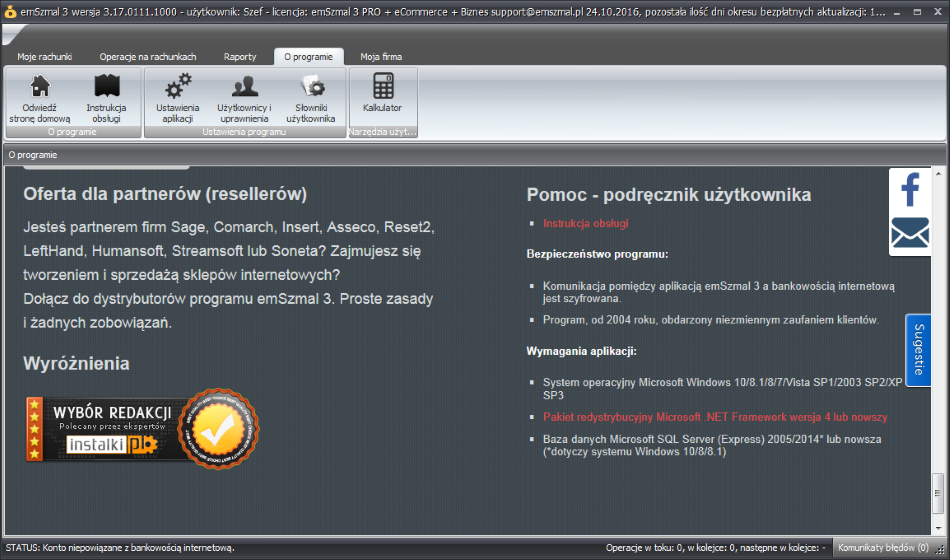The image size is (950, 560).
Task: Select the O programie ribbon tab
Action: (308, 56)
